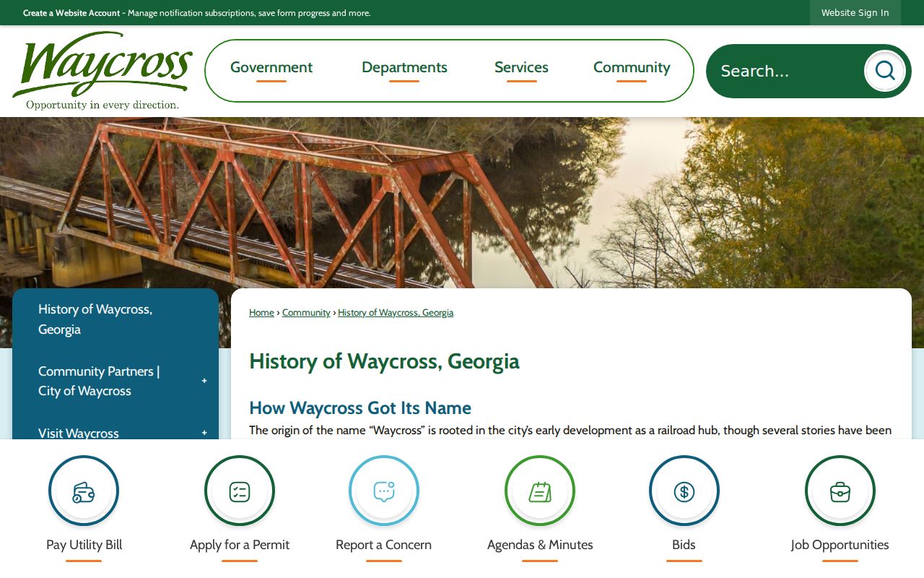Click the Apply for a Permit checklist icon
924x578 pixels.
(240, 491)
